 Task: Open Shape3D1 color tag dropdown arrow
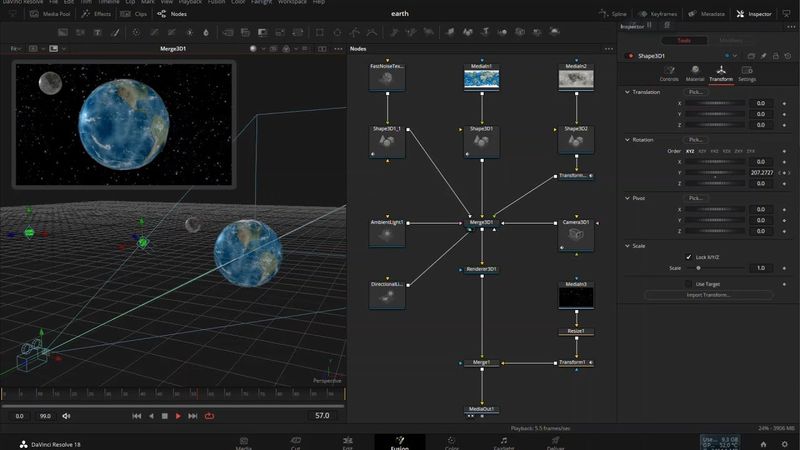tap(735, 56)
